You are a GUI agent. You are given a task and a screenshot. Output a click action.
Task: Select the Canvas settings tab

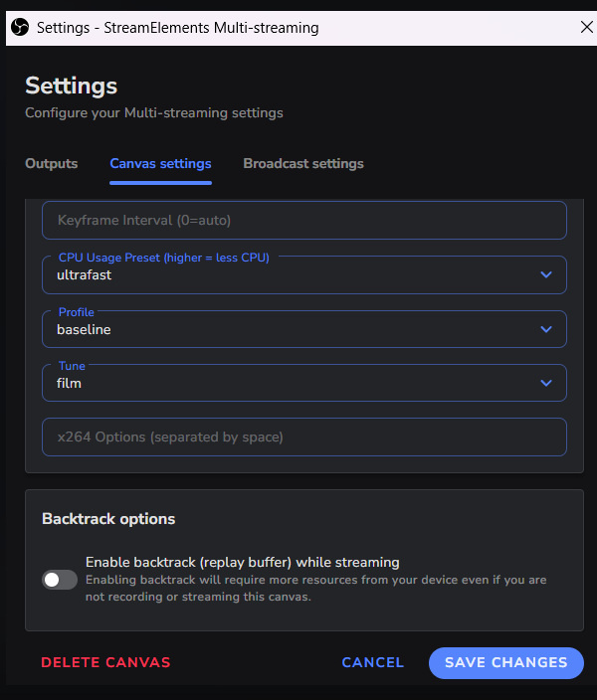(x=160, y=163)
